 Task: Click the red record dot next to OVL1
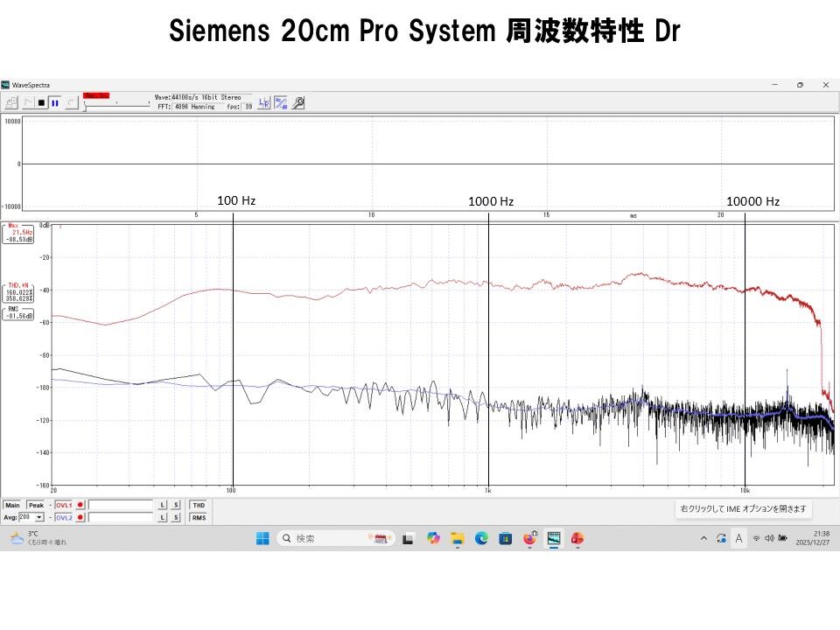(80, 505)
